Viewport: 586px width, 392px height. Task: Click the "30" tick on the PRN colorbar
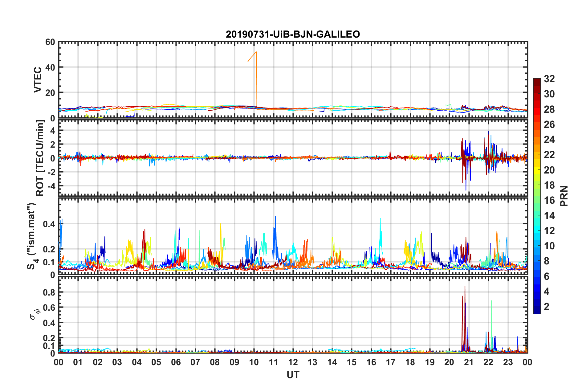[549, 94]
